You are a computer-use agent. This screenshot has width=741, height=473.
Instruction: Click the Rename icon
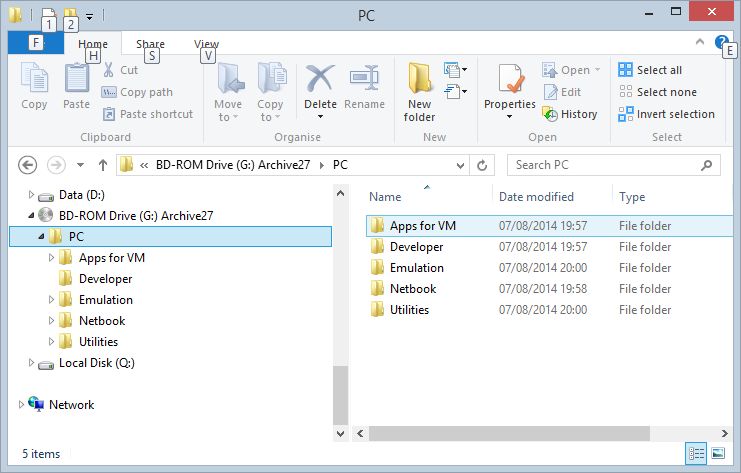[364, 78]
